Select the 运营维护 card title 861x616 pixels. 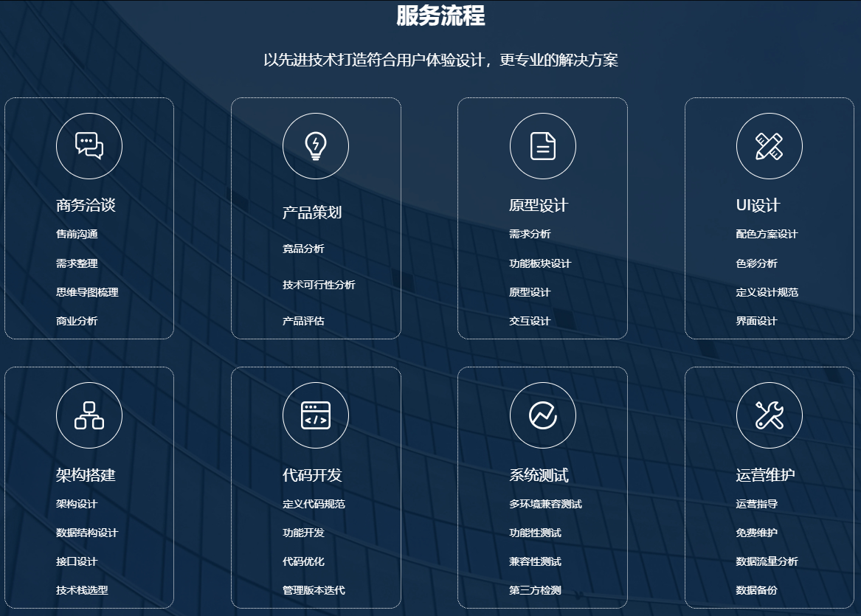point(765,475)
